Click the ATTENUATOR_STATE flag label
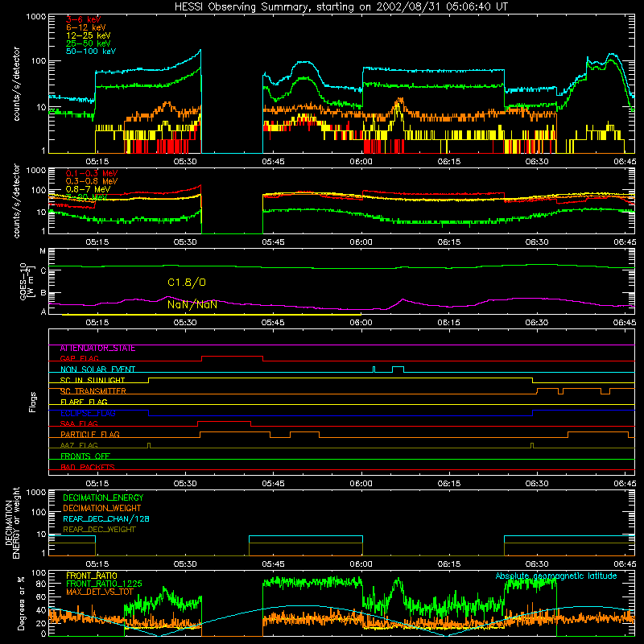Viewport: 644px width, 644px height. click(x=97, y=349)
